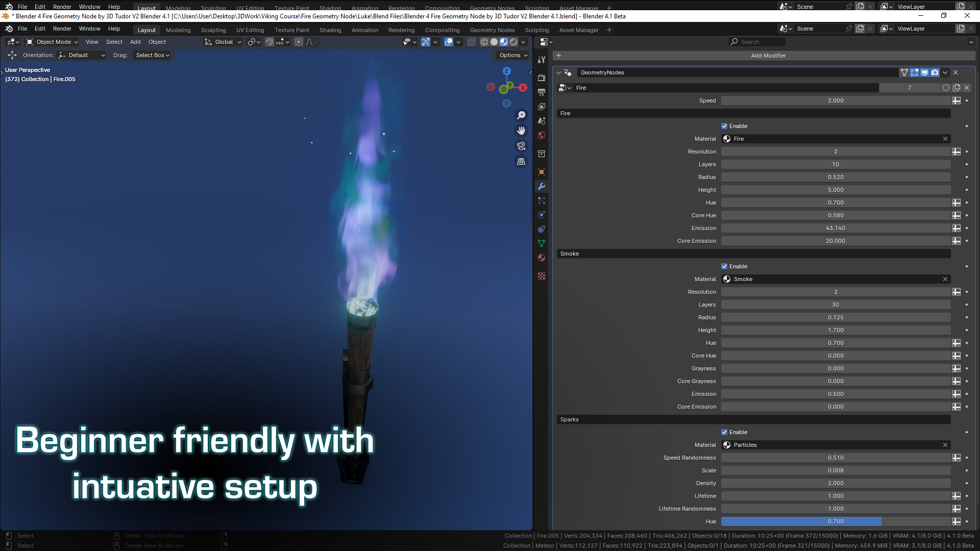Click the Add Modifier button
Image resolution: width=980 pixels, height=551 pixels.
(x=768, y=56)
